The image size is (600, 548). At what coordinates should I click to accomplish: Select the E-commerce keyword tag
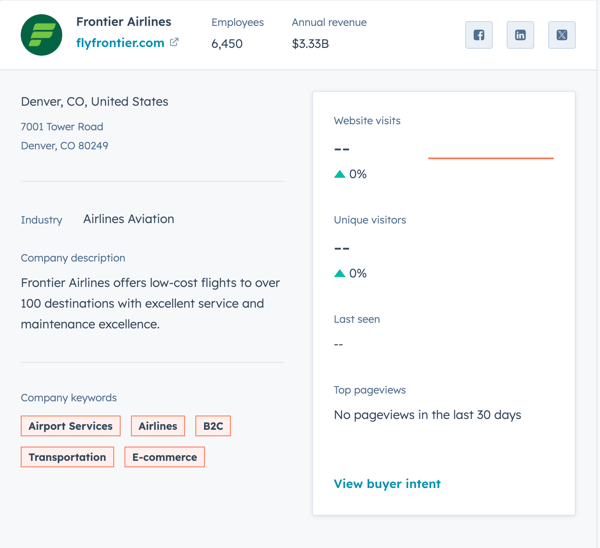point(165,457)
